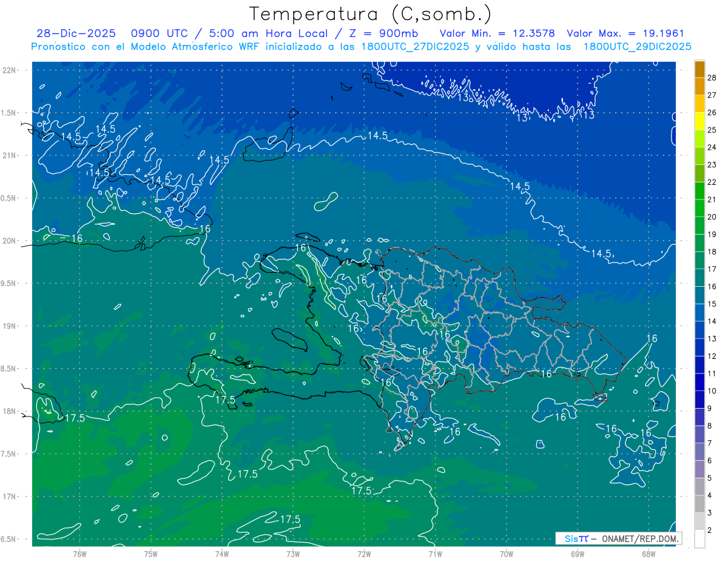This screenshot has width=728, height=562.
Task: Click the "76W" longitude axis label
Action: 79,554
